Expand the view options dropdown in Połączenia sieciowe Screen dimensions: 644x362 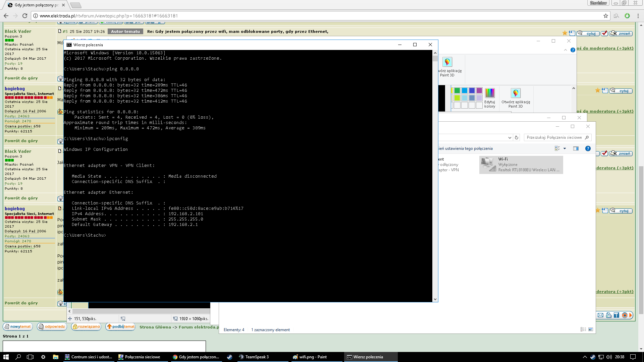tap(565, 148)
